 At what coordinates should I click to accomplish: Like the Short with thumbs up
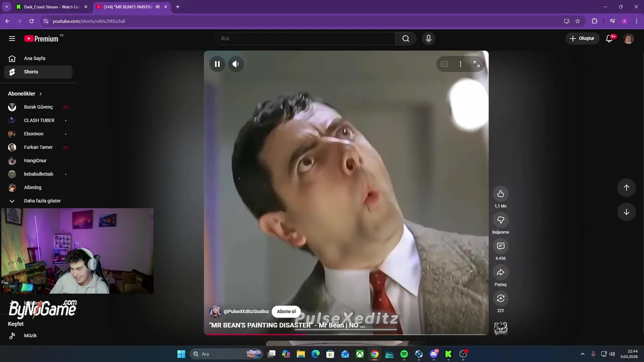(x=501, y=194)
